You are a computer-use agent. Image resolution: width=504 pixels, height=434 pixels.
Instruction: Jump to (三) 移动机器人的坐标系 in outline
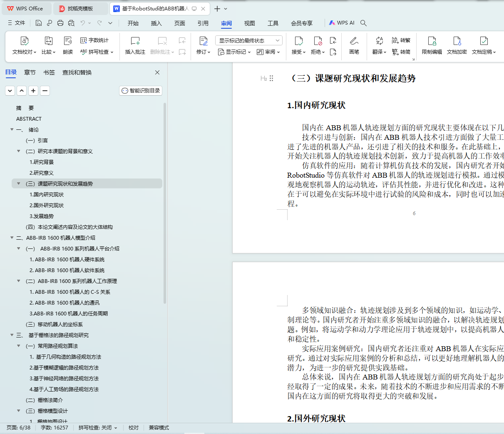point(54,324)
